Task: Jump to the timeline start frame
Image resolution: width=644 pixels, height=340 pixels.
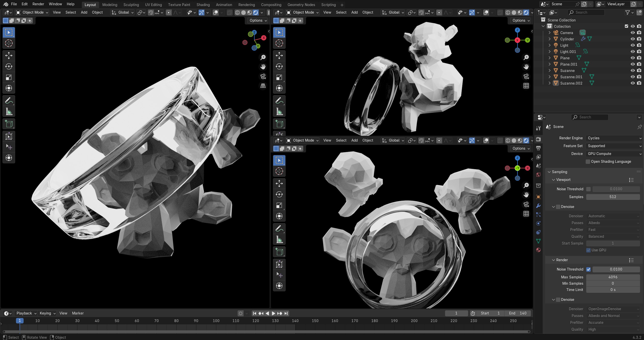Action: click(x=255, y=313)
